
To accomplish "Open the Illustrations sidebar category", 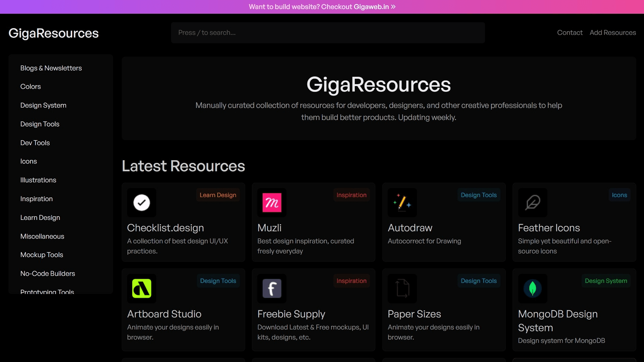I will pyautogui.click(x=38, y=180).
